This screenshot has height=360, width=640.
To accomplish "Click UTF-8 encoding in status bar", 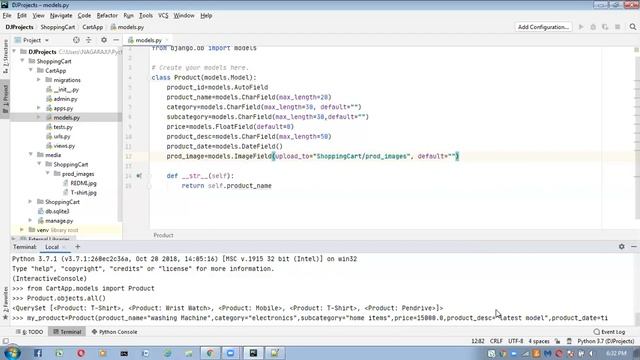I will [516, 341].
